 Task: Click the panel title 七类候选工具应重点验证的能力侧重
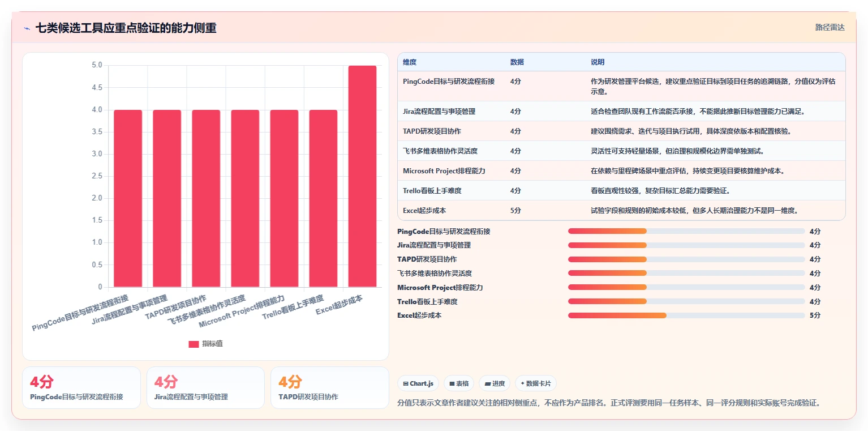coord(126,28)
